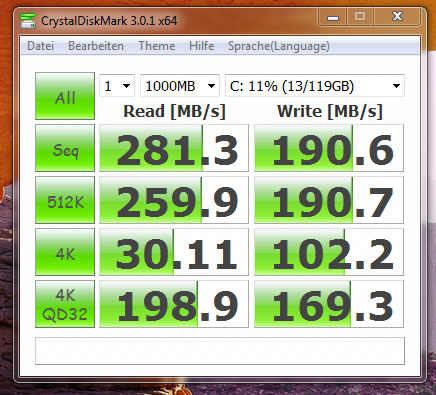436x395 pixels.
Task: Run all benchmarks with the All button
Action: tap(65, 96)
